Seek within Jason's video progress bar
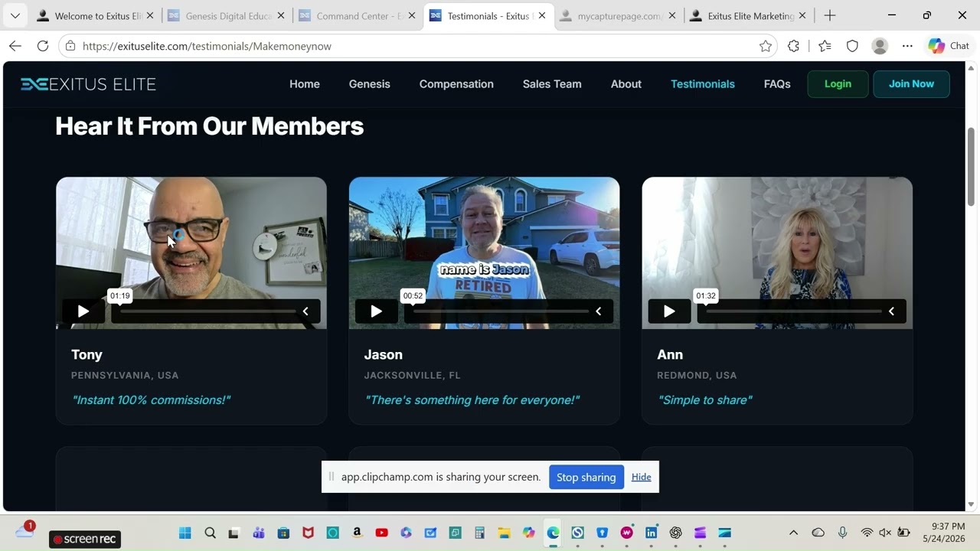This screenshot has height=551, width=980. tap(501, 311)
